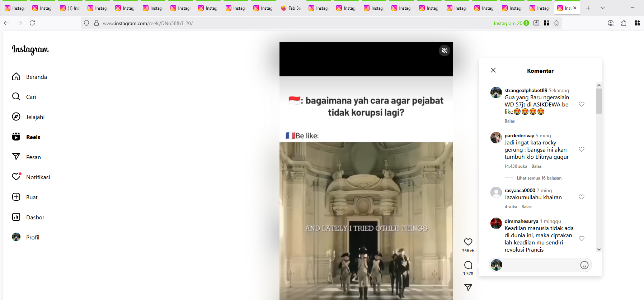Open Dasbor dashboard in sidebar
The height and width of the screenshot is (300, 644).
pos(28,217)
